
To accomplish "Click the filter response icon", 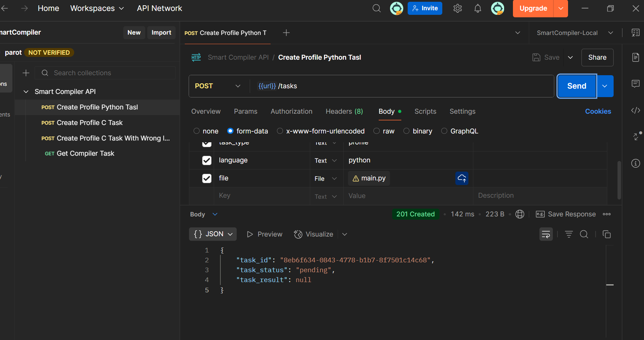I will click(569, 234).
